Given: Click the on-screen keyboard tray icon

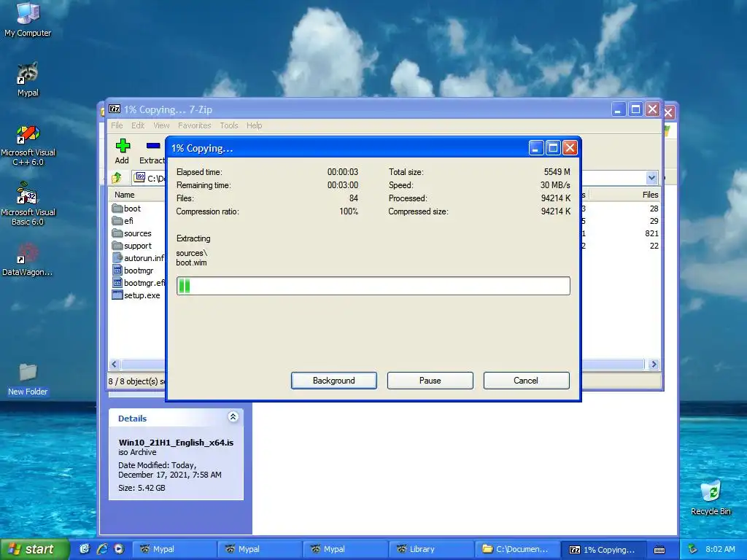Looking at the screenshot, I should coord(659,550).
